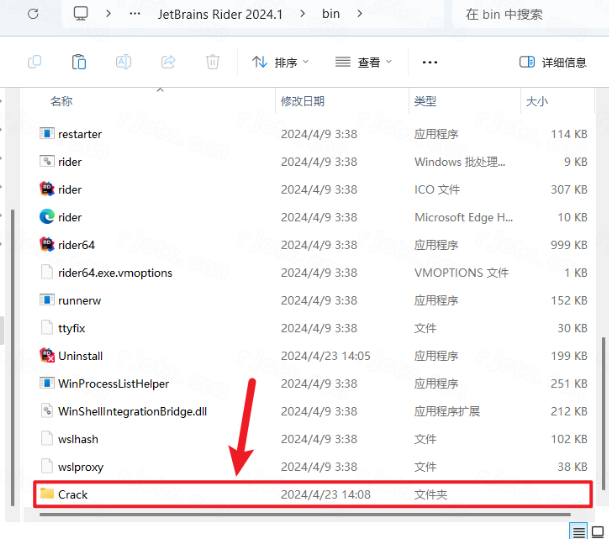Select the rider Windows batch file icon
This screenshot has width=609, height=539.
[47, 161]
